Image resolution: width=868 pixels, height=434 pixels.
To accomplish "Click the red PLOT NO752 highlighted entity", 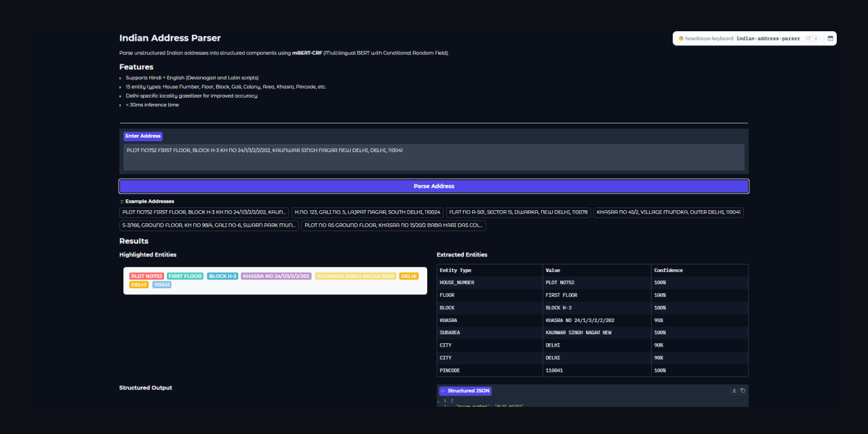I will 146,276.
